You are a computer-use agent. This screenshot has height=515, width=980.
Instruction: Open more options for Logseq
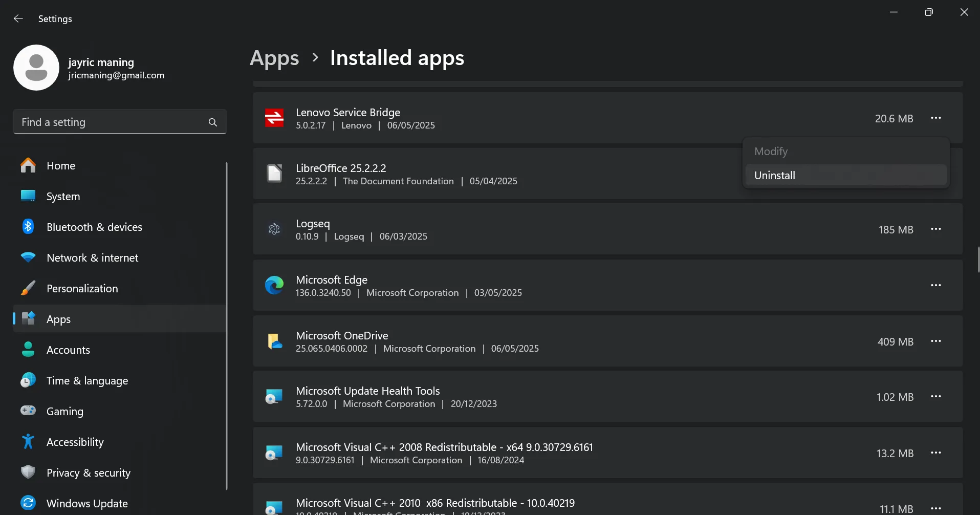pyautogui.click(x=937, y=229)
